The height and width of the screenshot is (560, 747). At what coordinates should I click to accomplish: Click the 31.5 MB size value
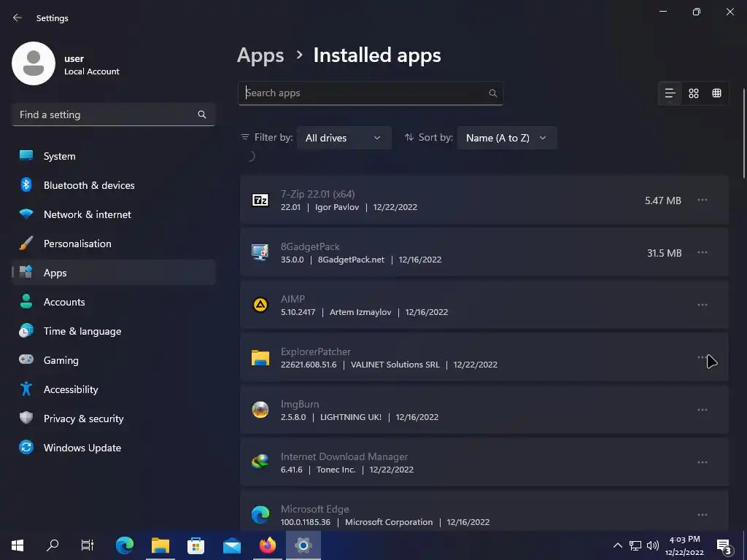pyautogui.click(x=664, y=253)
